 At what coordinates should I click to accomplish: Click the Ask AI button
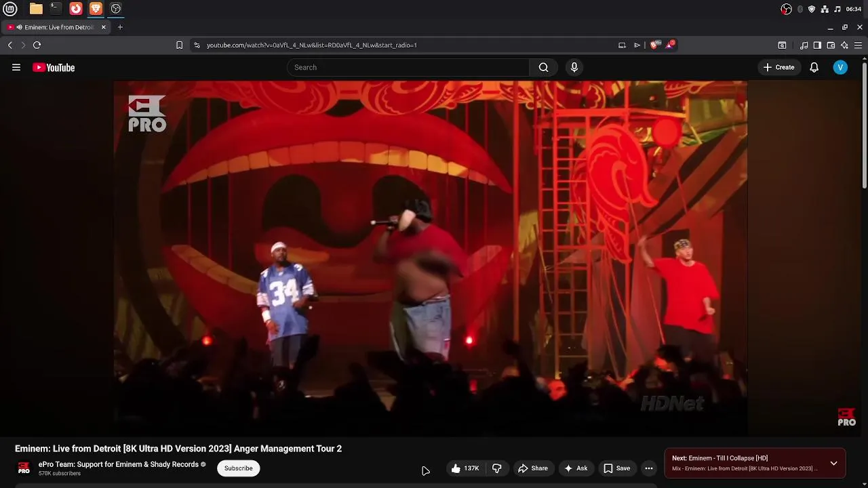click(576, 468)
